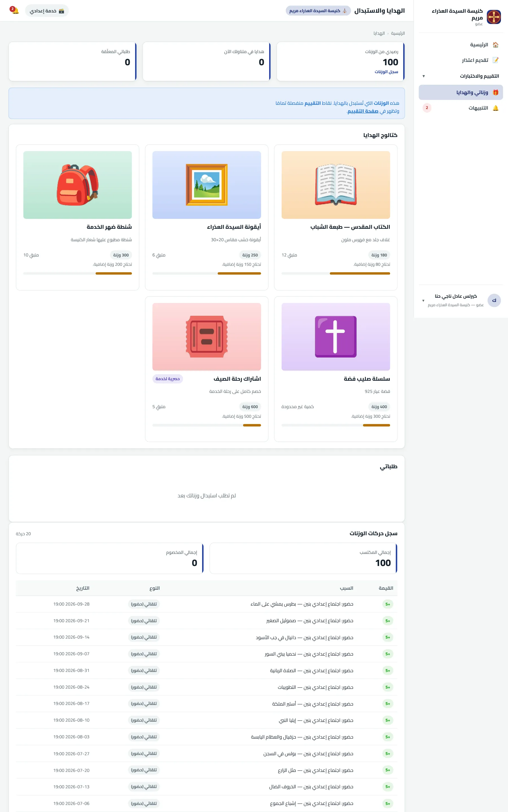Follow the صفحة التقييم link
The width and height of the screenshot is (508, 812).
coord(363,111)
